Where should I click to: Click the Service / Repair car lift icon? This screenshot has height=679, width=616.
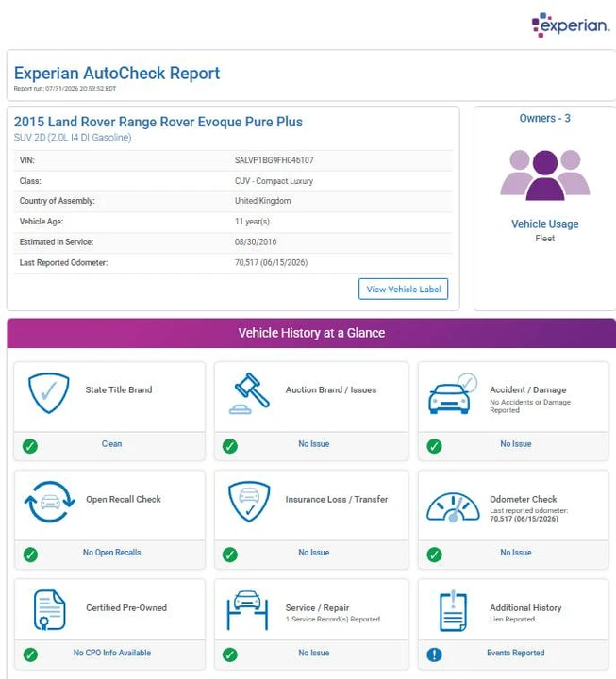(247, 610)
